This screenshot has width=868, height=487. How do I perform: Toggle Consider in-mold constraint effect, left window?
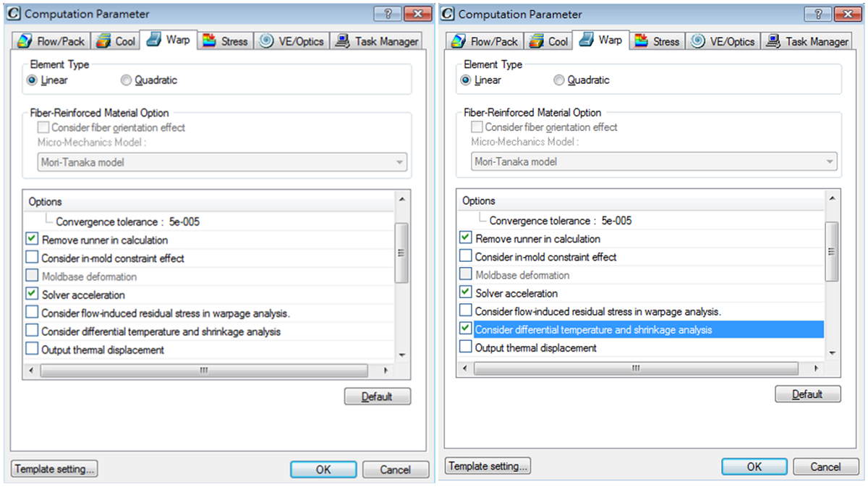pos(32,257)
